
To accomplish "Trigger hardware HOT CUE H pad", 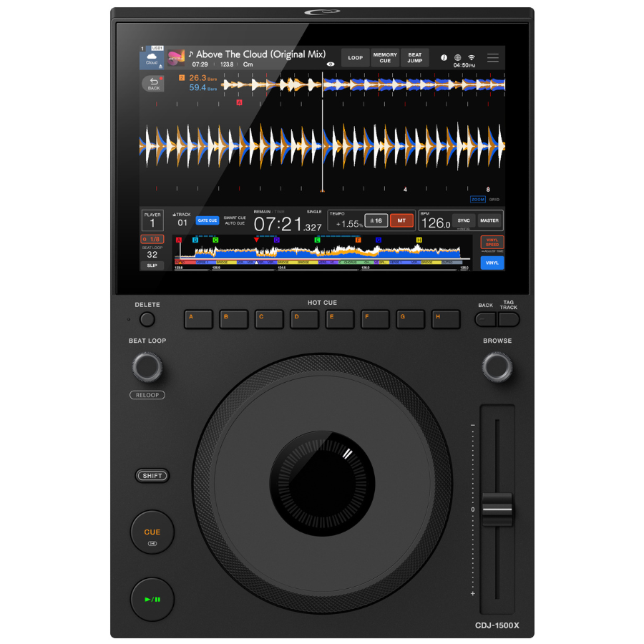I will pyautogui.click(x=446, y=320).
